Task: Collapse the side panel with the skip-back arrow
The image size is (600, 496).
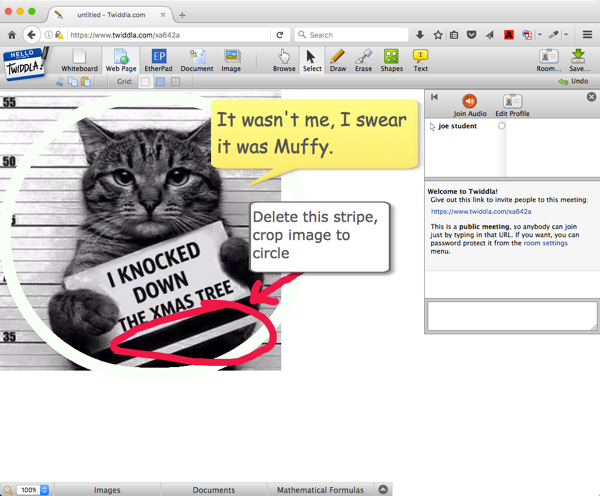Action: click(434, 97)
